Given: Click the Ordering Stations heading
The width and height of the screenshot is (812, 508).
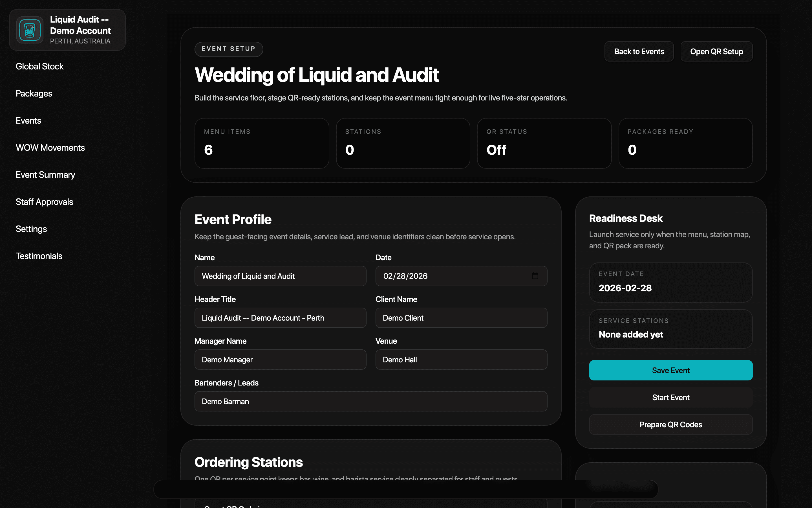Looking at the screenshot, I should pos(249,462).
